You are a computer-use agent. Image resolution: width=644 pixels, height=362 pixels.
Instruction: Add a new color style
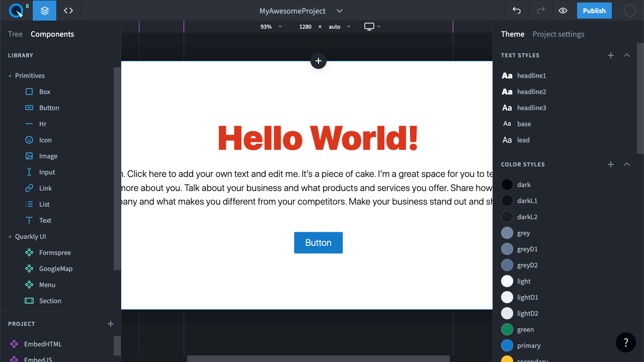coord(611,164)
